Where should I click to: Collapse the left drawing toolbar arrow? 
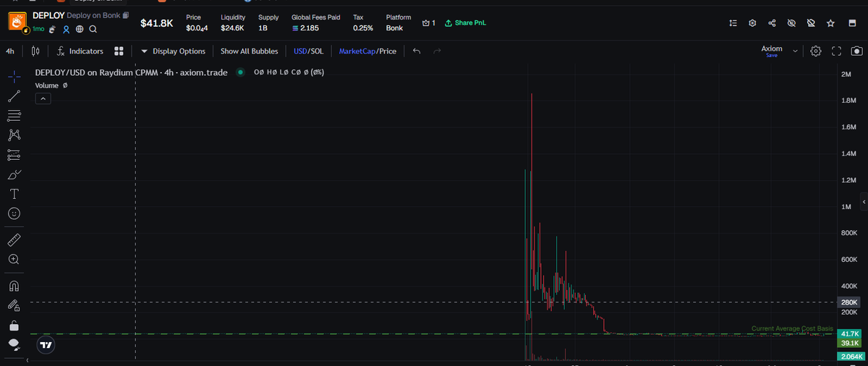28,359
